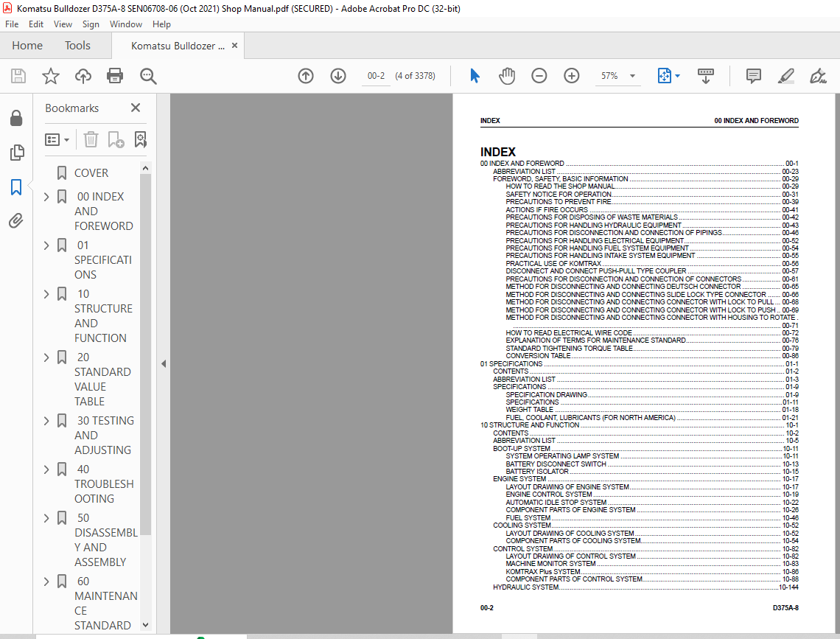Click the Save file icon

[x=18, y=76]
